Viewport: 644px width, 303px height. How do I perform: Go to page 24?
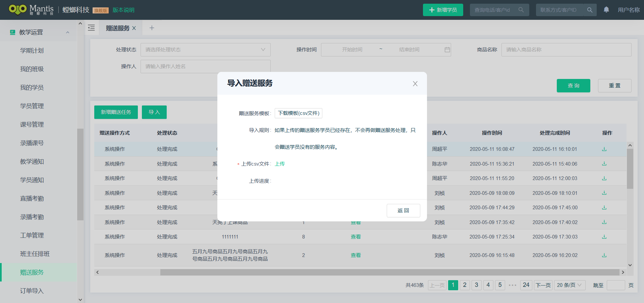pos(526,285)
